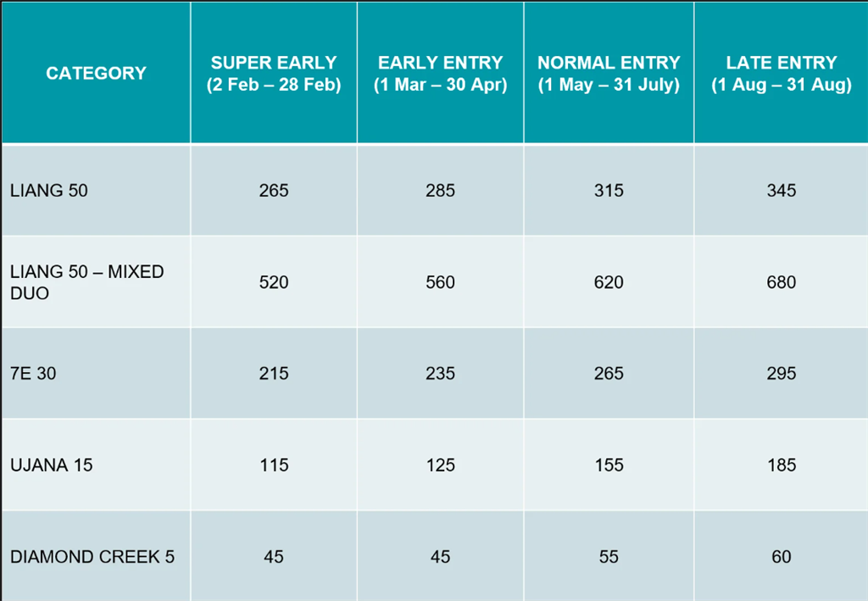Select the Mixed Duo super early price 520
868x601 pixels.
click(x=273, y=282)
